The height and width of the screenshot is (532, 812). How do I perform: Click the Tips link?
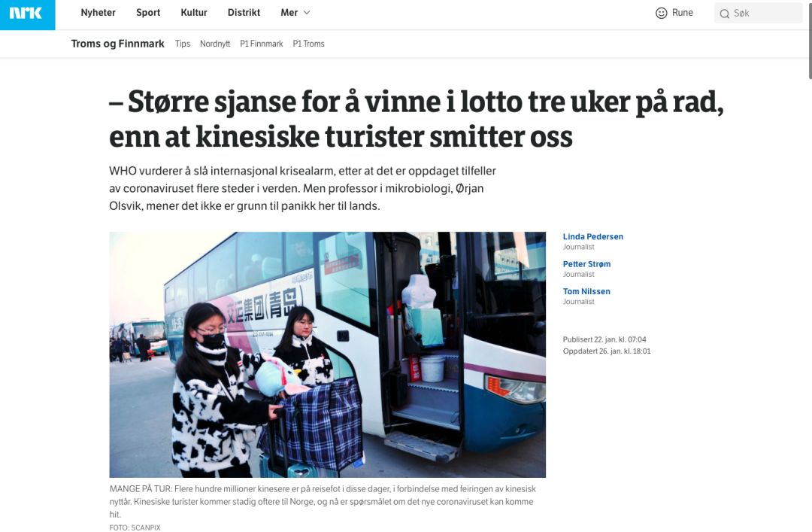click(182, 44)
